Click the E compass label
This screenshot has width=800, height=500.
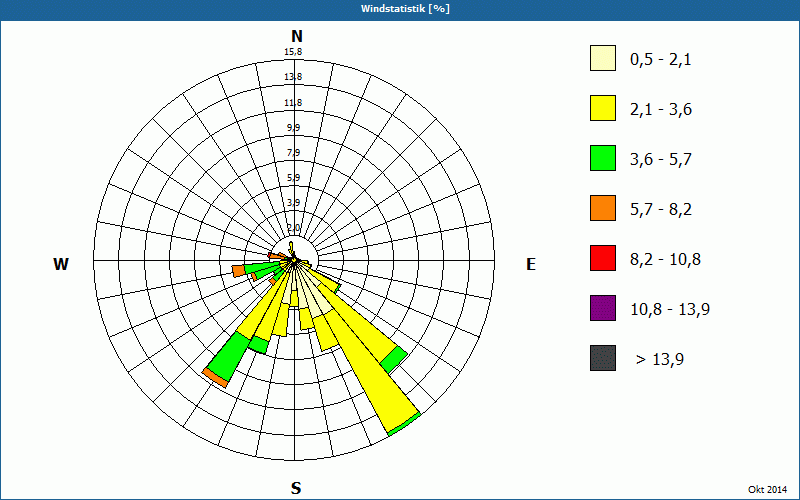531,264
